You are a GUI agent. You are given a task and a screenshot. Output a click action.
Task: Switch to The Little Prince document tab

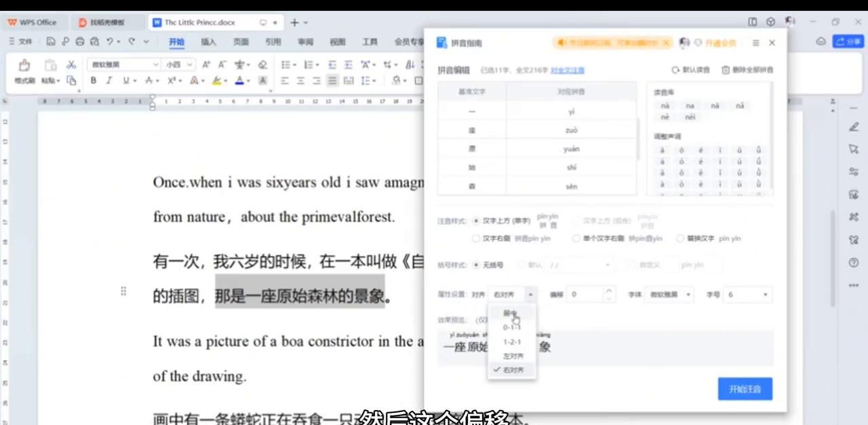point(199,22)
